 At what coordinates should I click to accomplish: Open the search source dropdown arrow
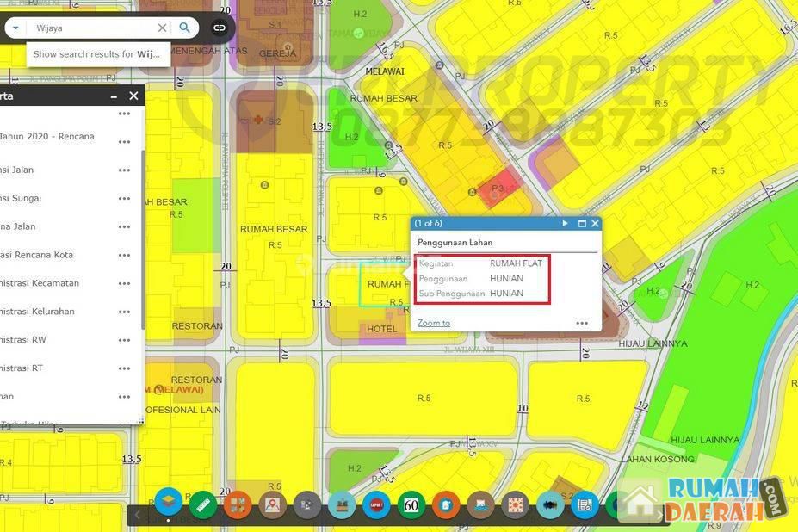coord(15,28)
